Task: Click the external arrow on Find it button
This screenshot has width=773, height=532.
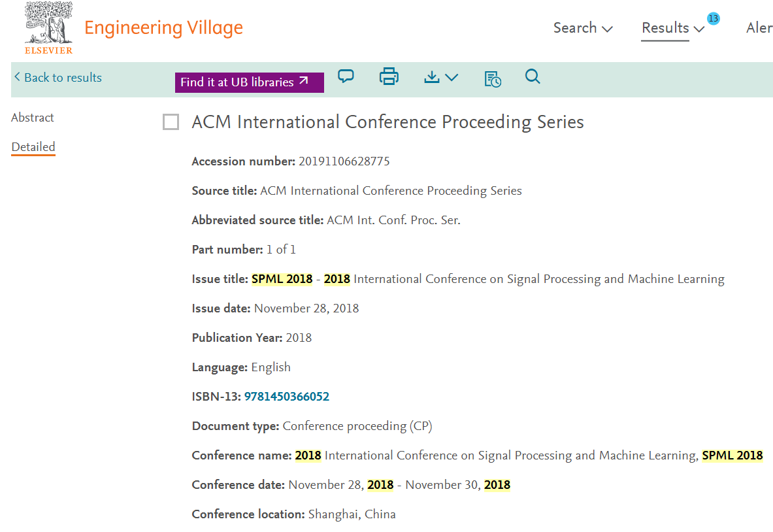Action: click(304, 81)
